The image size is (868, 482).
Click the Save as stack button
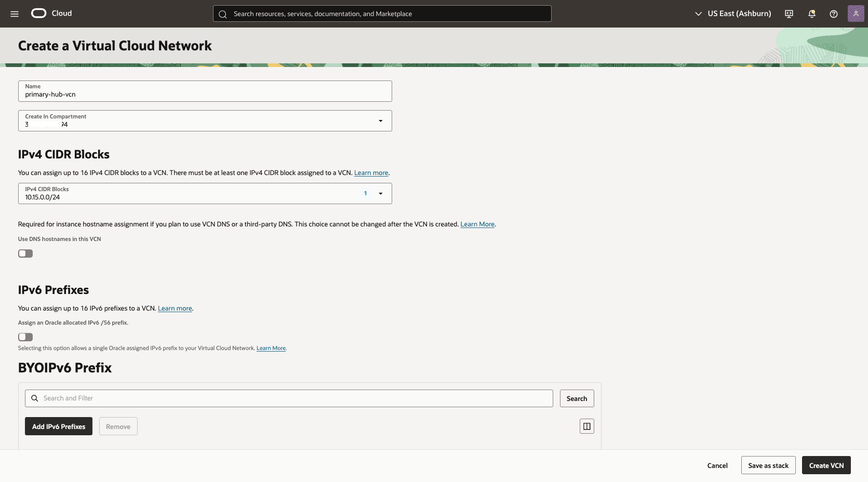click(x=768, y=465)
